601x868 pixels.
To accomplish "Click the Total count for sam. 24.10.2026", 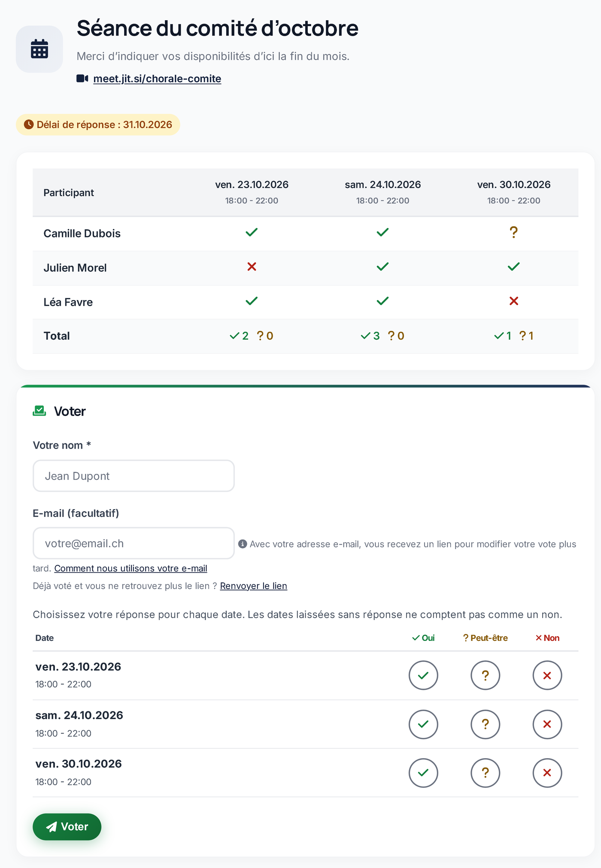I will (x=382, y=336).
